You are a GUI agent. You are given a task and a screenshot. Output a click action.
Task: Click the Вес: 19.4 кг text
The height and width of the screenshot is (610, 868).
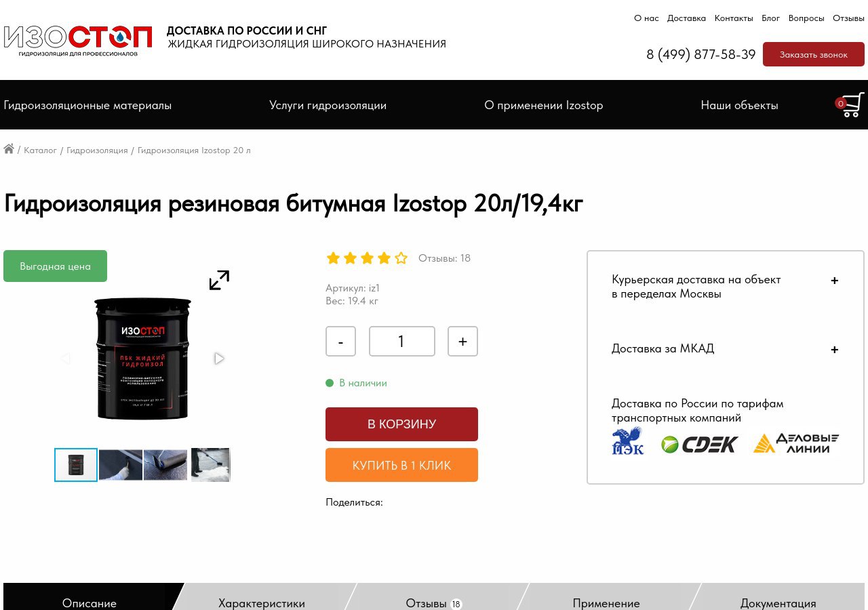click(x=352, y=301)
